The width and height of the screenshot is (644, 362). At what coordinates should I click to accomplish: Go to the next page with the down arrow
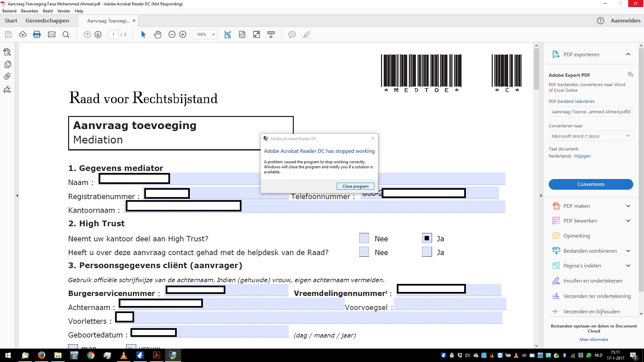click(x=98, y=35)
